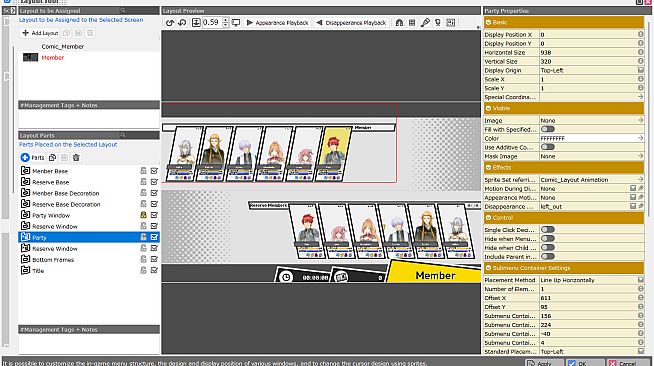
Task: Toggle the grid display icon
Action: pos(412,23)
